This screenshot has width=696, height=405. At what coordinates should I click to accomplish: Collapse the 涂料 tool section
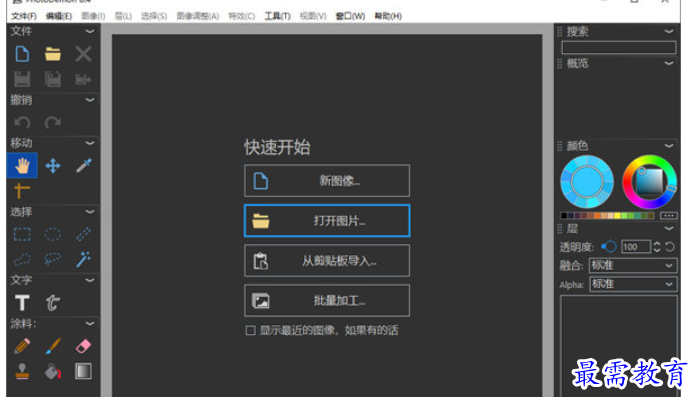point(90,323)
